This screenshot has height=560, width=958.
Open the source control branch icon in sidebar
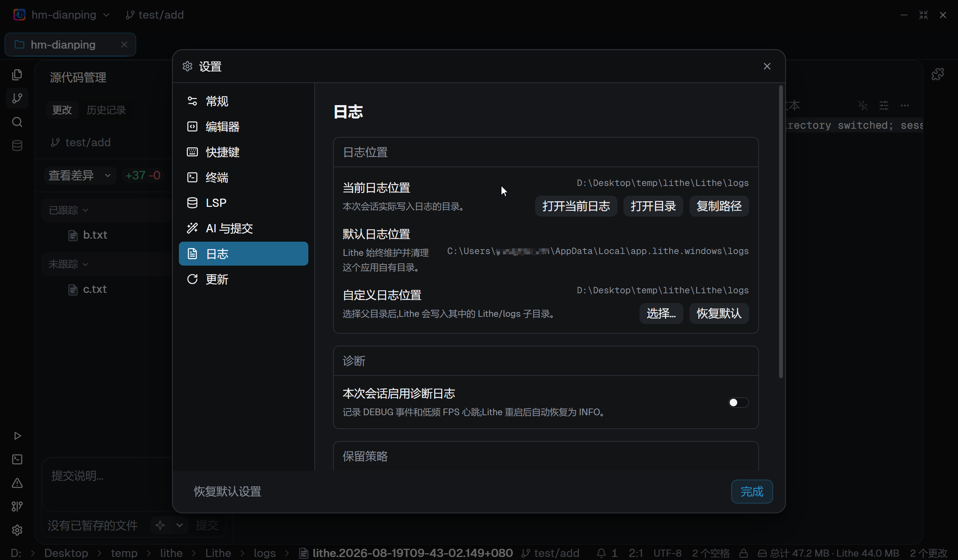point(17,98)
